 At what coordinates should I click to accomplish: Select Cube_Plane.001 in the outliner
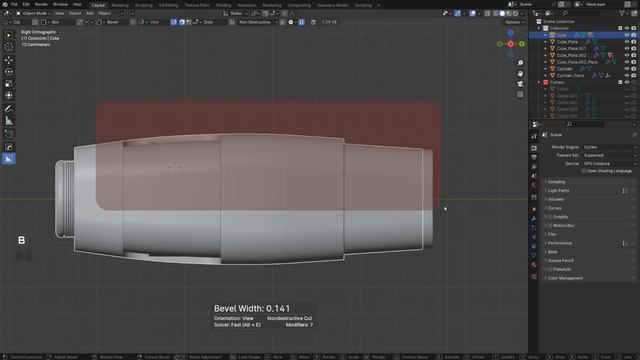click(571, 49)
